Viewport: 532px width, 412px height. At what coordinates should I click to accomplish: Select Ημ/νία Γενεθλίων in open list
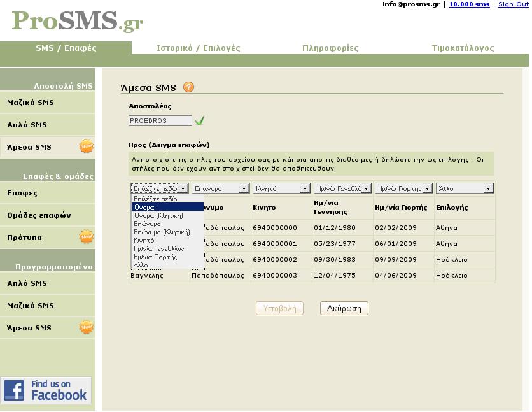pyautogui.click(x=167, y=249)
